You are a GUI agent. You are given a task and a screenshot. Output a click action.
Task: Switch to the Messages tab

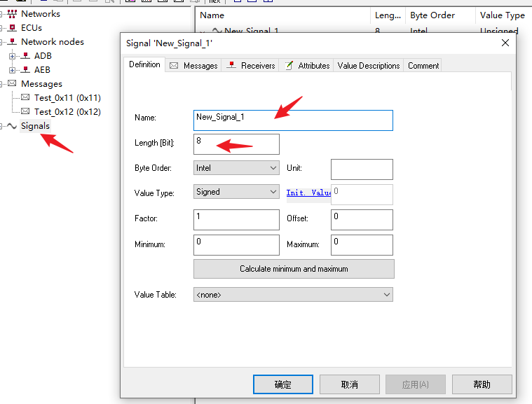(193, 65)
